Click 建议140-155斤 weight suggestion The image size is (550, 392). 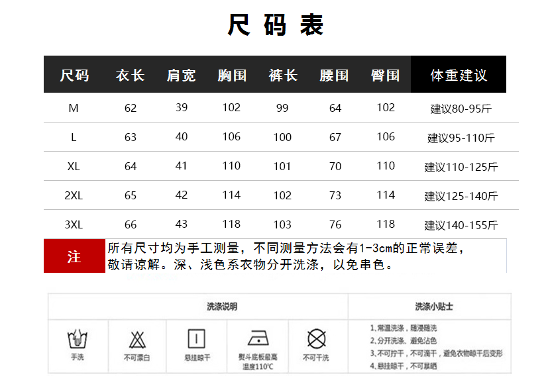[461, 225]
